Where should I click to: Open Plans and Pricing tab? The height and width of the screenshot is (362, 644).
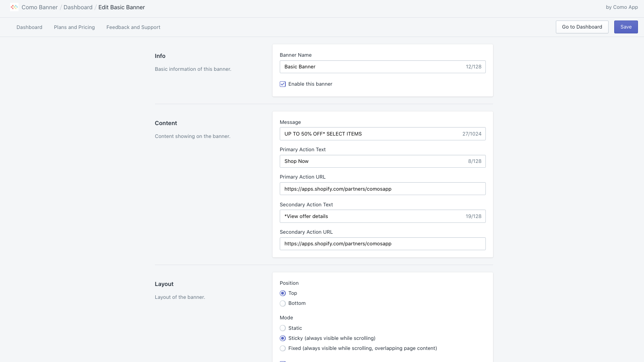click(x=74, y=27)
